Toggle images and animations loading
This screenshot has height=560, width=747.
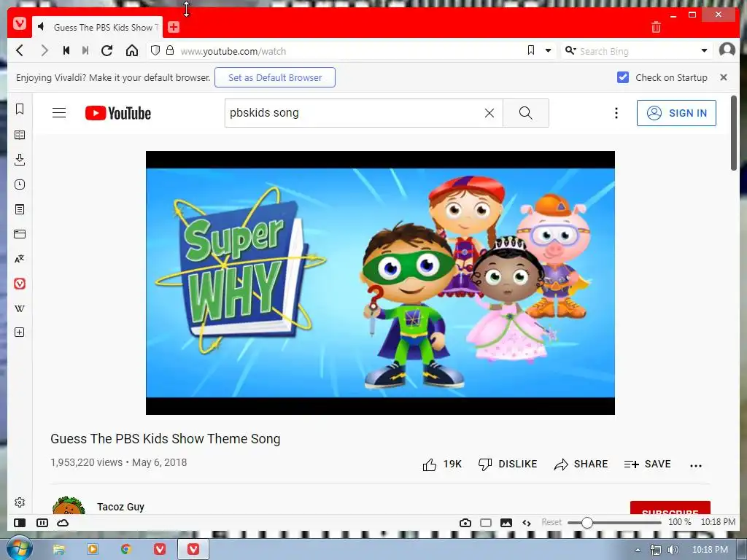point(506,523)
